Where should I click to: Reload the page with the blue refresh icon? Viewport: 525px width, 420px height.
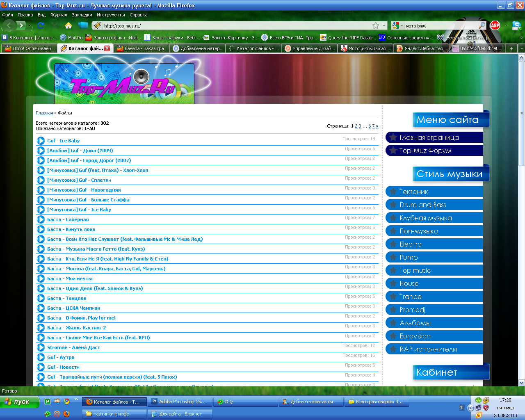click(x=41, y=25)
